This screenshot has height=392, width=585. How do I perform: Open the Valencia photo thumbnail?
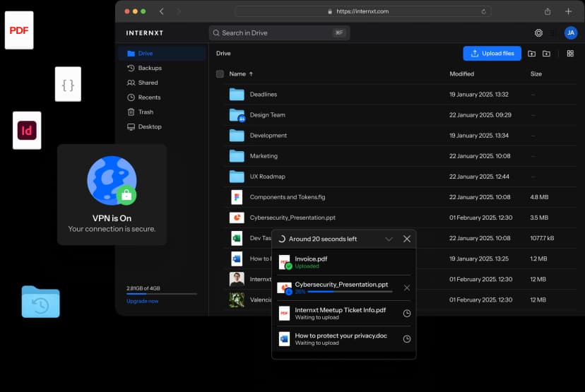pos(237,299)
